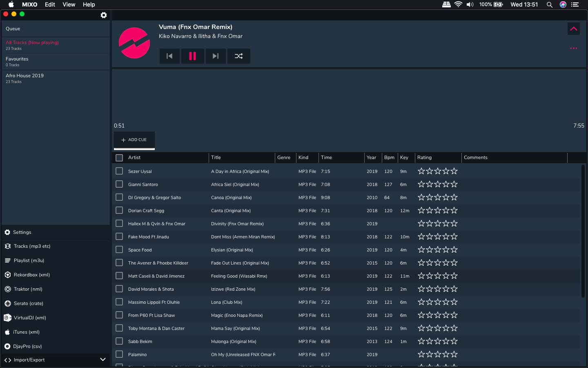Image resolution: width=588 pixels, height=368 pixels.
Task: Skip to the next track
Action: point(216,56)
